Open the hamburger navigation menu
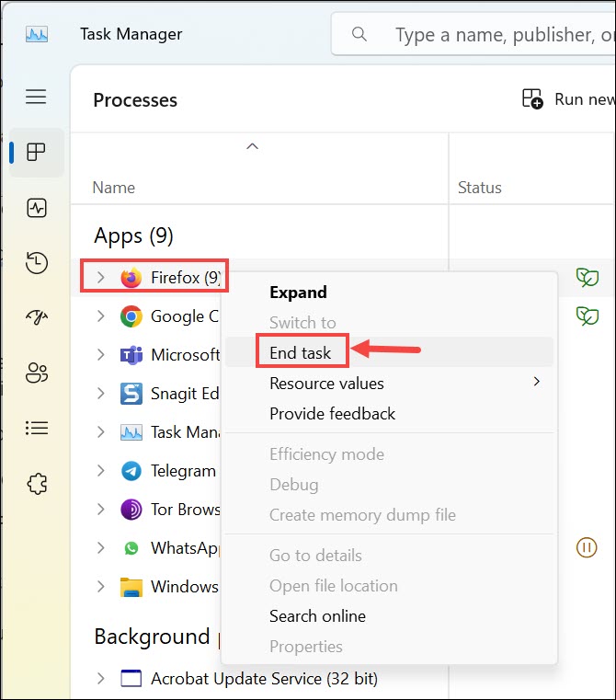The image size is (616, 700). pos(36,97)
